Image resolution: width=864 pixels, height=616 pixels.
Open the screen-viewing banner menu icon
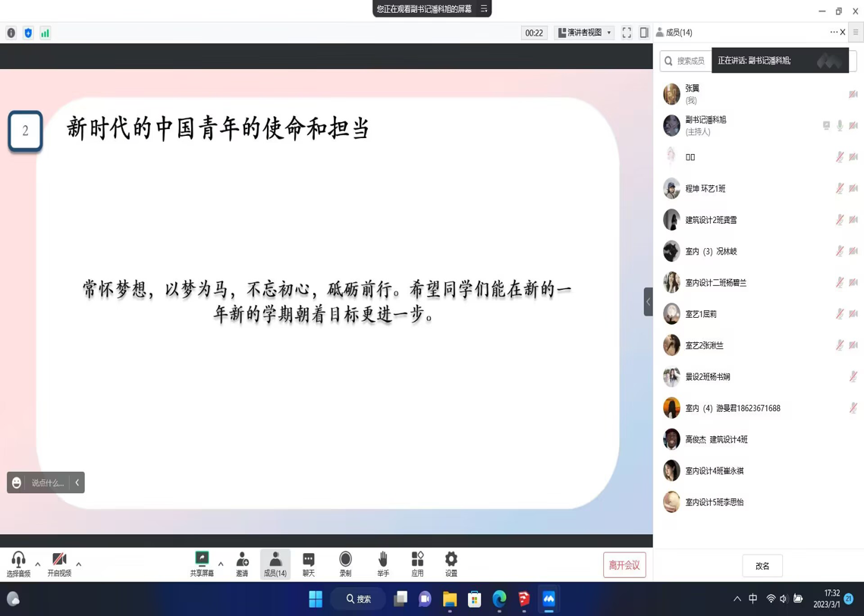pos(484,9)
